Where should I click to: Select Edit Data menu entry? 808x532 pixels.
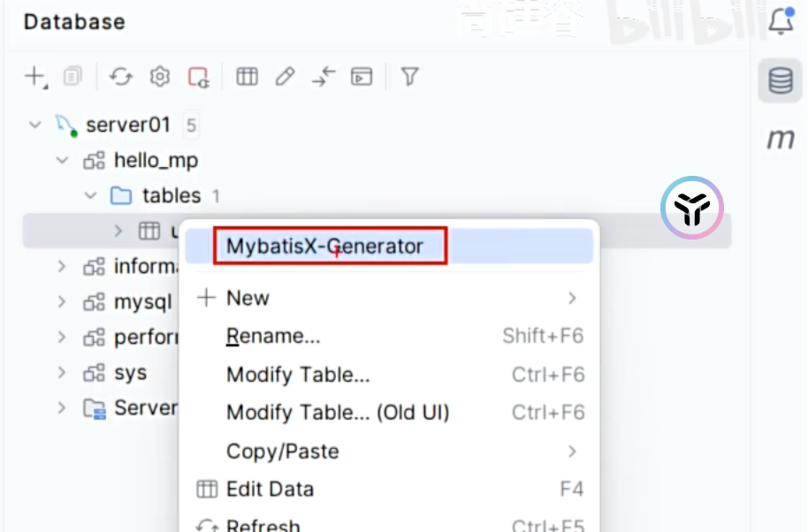[x=389, y=490]
